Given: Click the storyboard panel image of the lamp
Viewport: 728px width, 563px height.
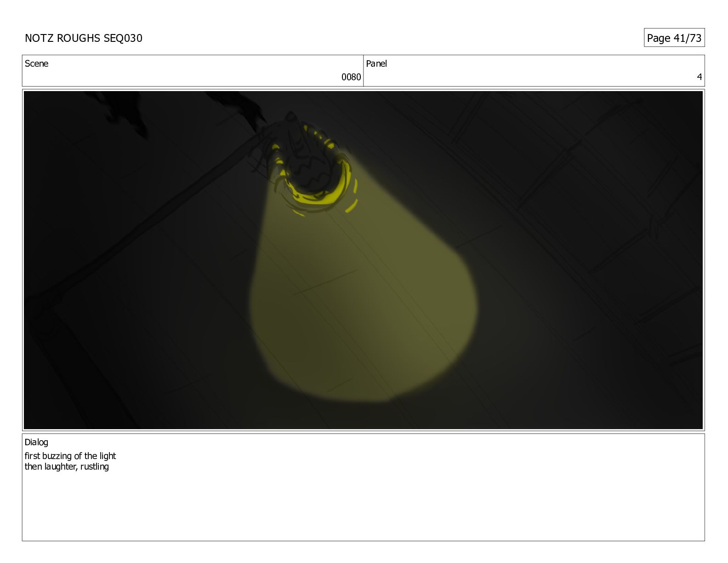Looking at the screenshot, I should point(363,260).
